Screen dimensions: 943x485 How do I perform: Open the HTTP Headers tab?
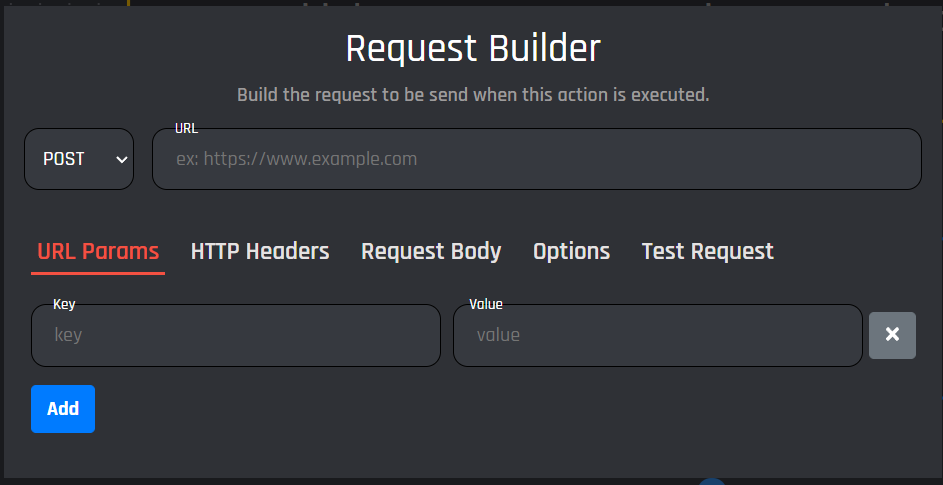pyautogui.click(x=260, y=251)
